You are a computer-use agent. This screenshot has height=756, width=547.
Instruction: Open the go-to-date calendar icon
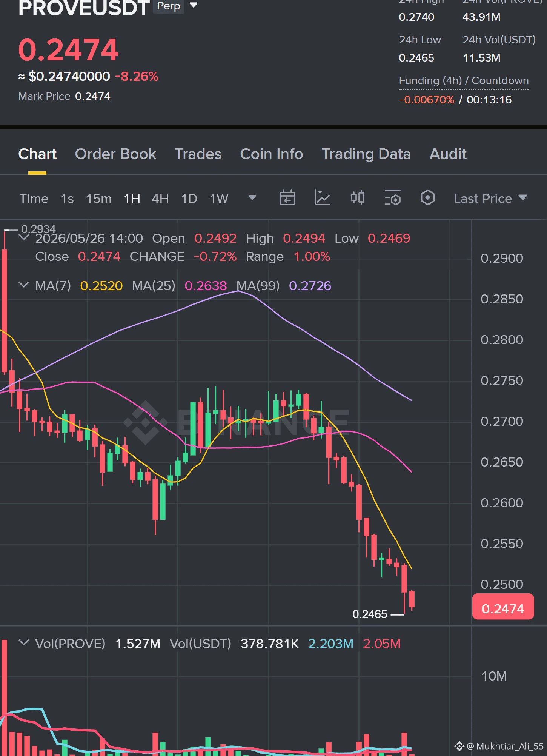click(x=287, y=198)
